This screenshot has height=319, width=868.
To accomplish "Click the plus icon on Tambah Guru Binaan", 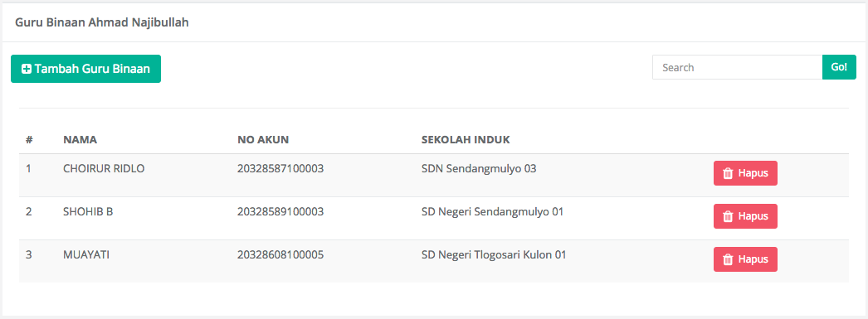I will point(26,69).
